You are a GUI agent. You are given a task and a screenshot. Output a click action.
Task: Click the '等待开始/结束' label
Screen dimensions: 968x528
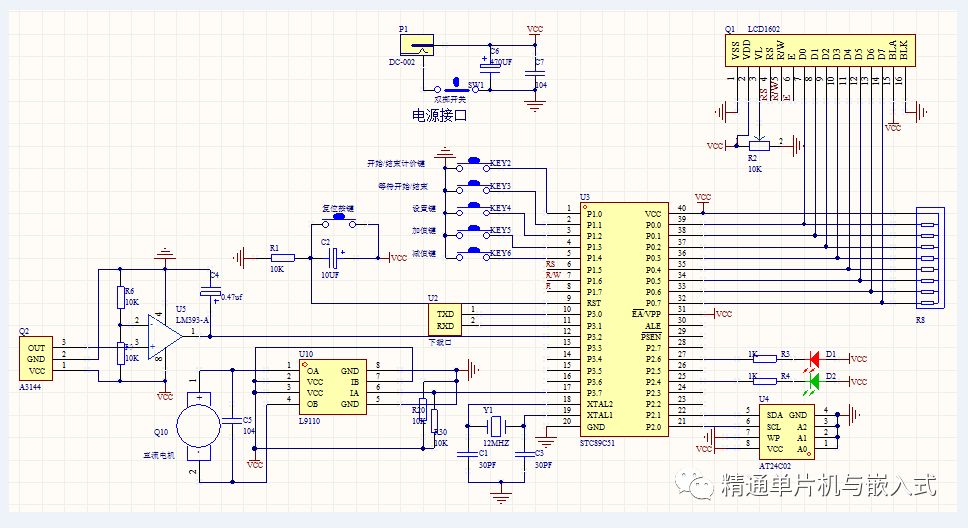point(403,186)
